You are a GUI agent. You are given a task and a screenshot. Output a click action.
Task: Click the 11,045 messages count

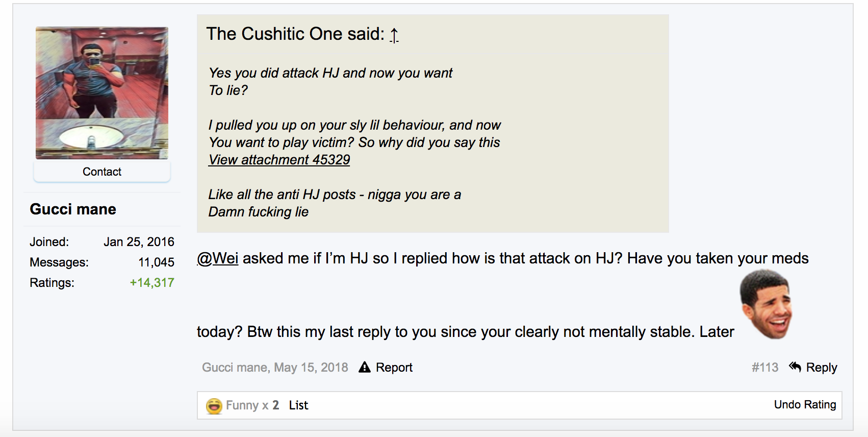156,262
